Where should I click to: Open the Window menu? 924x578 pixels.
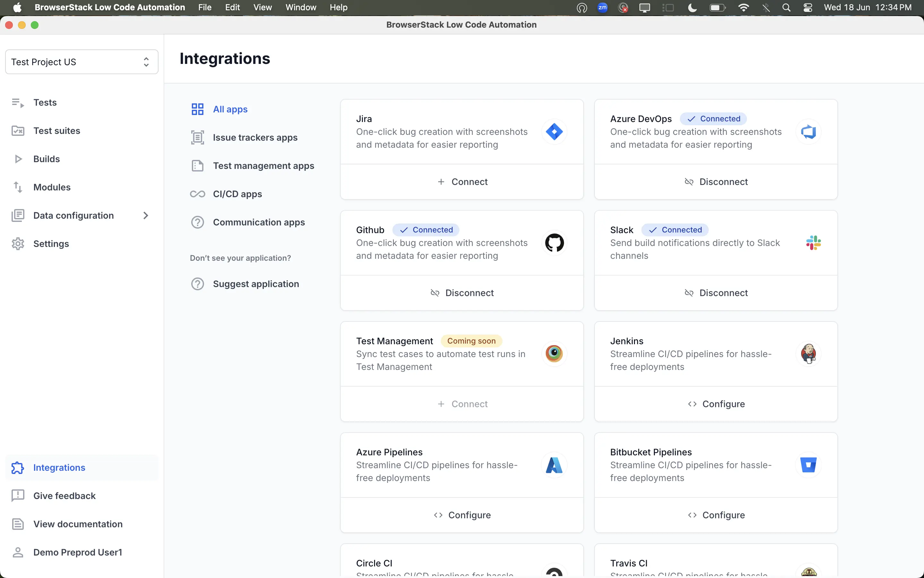click(x=301, y=8)
